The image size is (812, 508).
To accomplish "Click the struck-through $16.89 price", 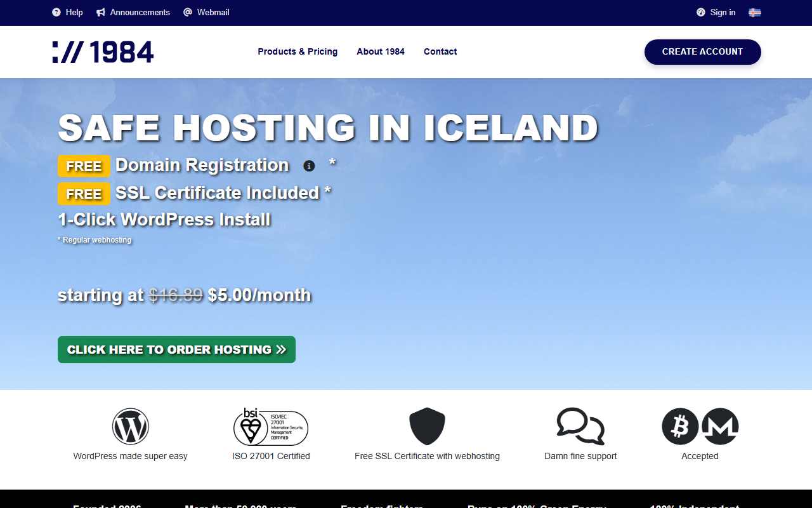I will pyautogui.click(x=176, y=295).
